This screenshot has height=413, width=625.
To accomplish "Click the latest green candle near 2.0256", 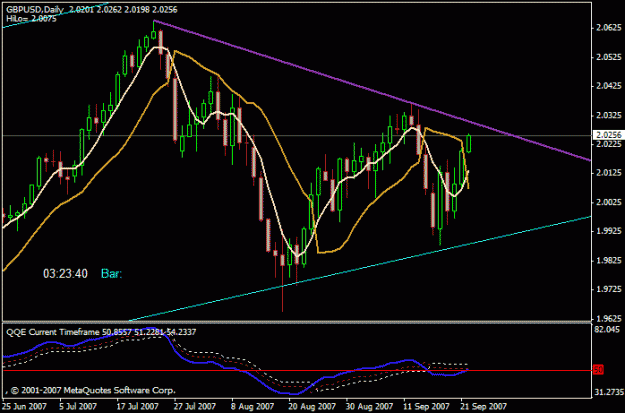I will tap(469, 144).
